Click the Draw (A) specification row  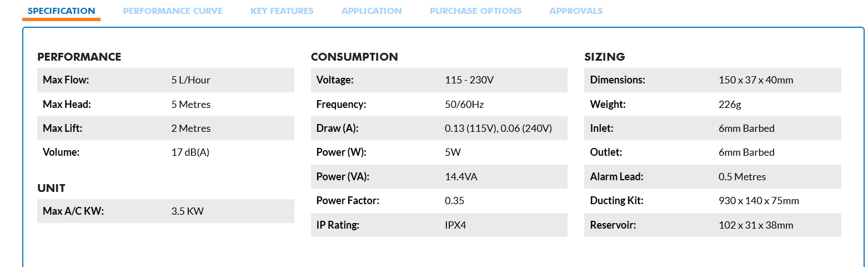tap(439, 128)
